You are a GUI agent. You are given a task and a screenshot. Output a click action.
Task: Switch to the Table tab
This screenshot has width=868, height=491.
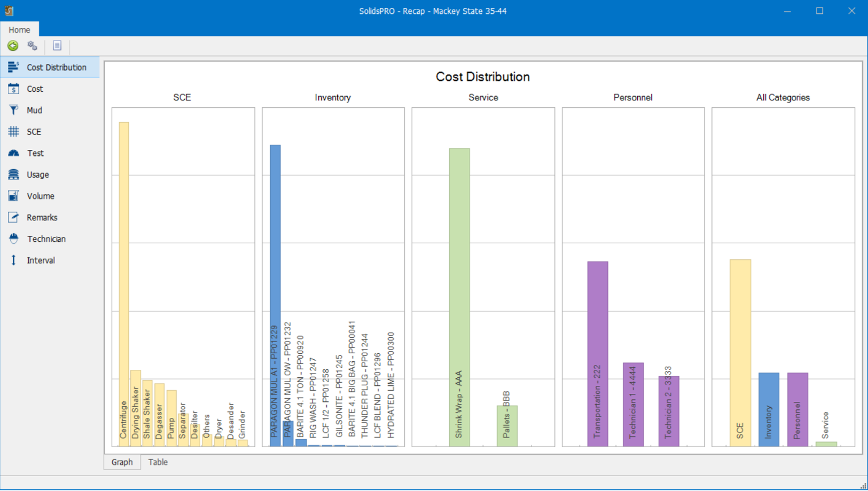click(x=158, y=462)
